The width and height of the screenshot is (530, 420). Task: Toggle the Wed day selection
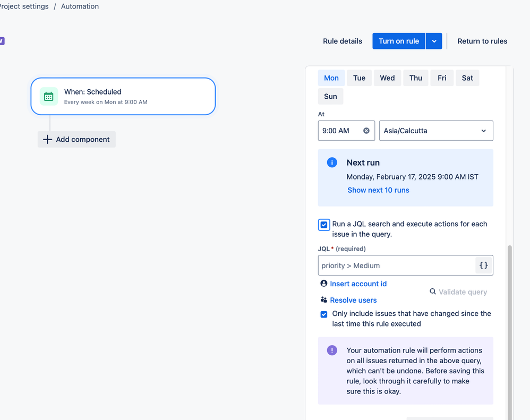pos(387,78)
